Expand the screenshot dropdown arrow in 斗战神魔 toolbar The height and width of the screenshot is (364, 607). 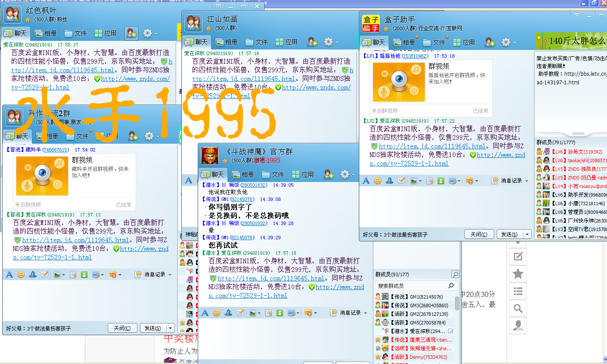click(x=298, y=313)
